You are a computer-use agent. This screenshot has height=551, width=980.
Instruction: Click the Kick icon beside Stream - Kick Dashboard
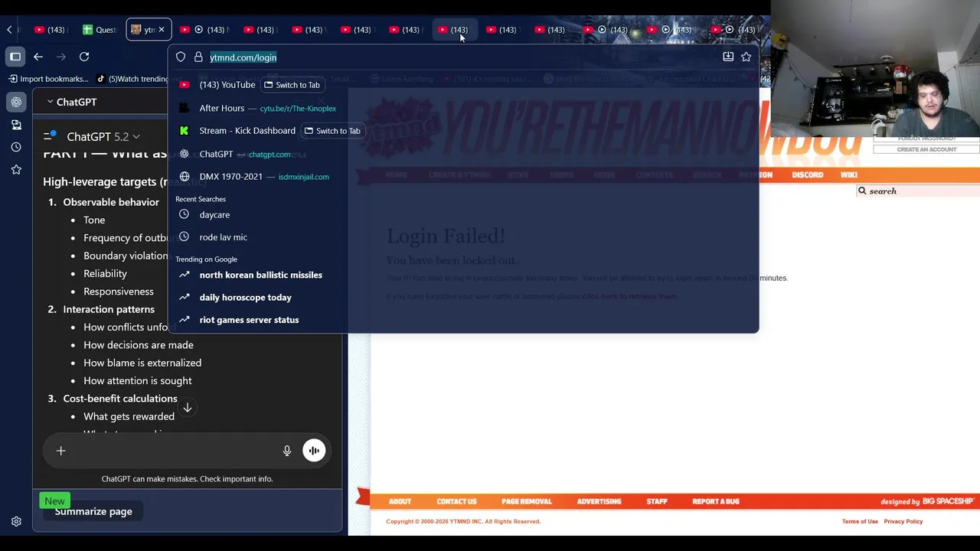[184, 131]
